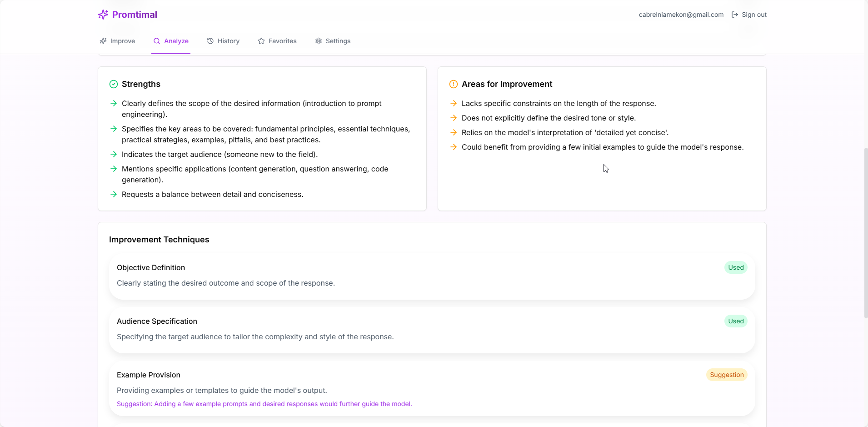
Task: Click the account email address
Action: [681, 15]
